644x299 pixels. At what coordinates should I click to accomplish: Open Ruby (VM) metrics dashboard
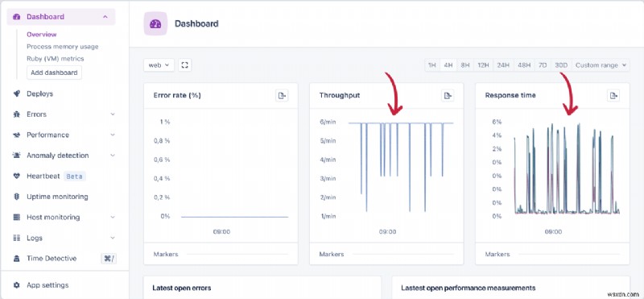55,58
